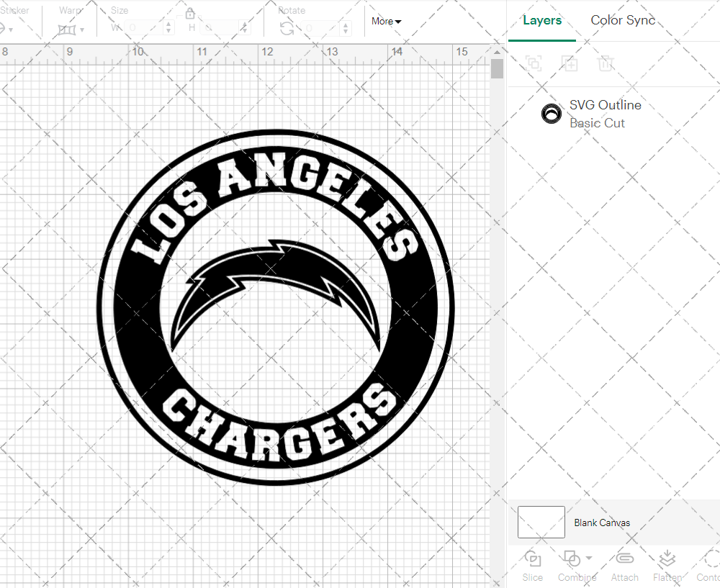This screenshot has height=588, width=720.
Task: Adjust the Height stepper arrows
Action: 245,28
